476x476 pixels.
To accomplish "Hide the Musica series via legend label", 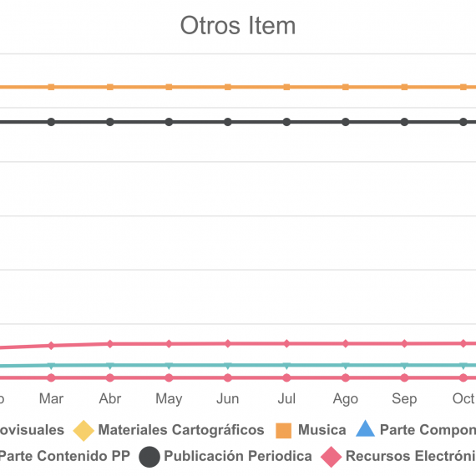I will click(x=322, y=430).
